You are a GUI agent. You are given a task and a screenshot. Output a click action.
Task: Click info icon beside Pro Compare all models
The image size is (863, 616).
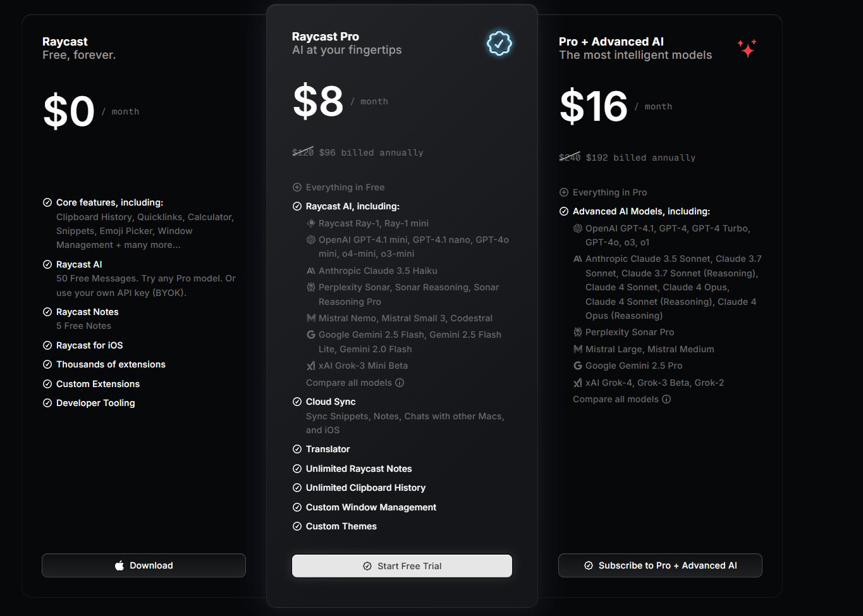click(400, 383)
